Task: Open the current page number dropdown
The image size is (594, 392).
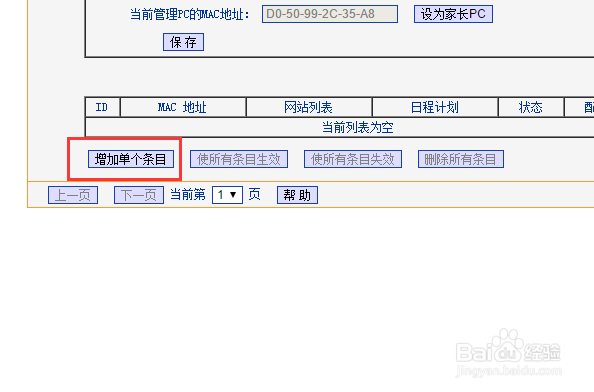Action: 227,195
